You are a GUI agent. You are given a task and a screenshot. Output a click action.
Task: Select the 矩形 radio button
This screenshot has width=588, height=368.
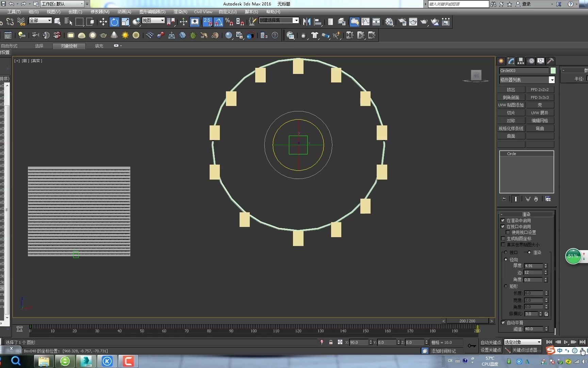[x=506, y=286]
